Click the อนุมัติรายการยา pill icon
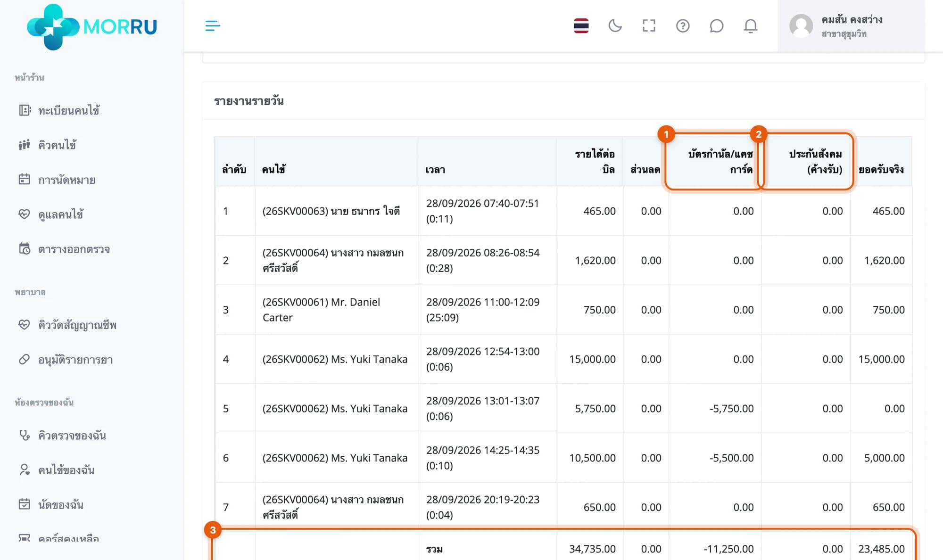Viewport: 943px width, 560px height. tap(25, 359)
